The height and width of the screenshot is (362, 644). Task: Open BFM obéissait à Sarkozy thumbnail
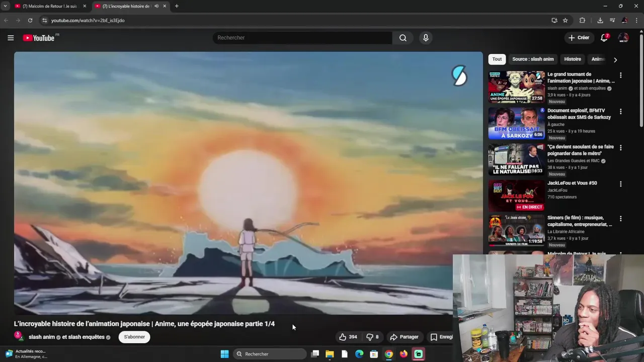(x=516, y=123)
